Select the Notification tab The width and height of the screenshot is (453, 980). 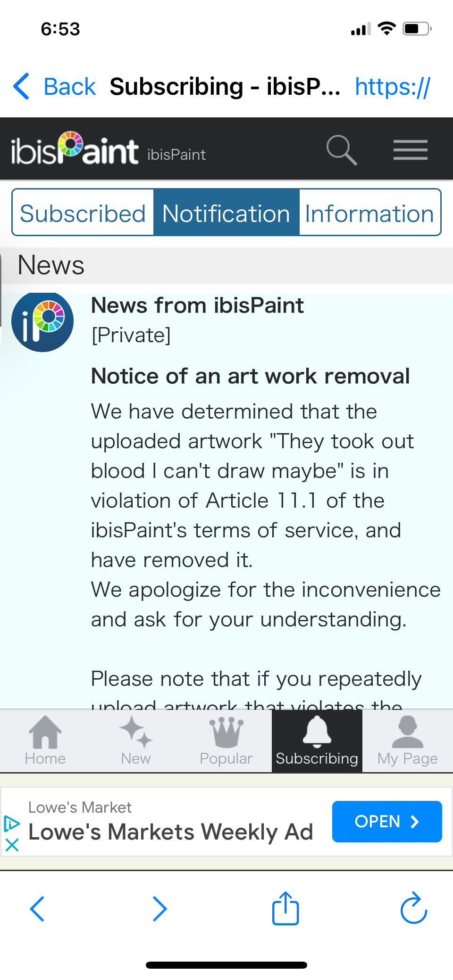coord(226,214)
